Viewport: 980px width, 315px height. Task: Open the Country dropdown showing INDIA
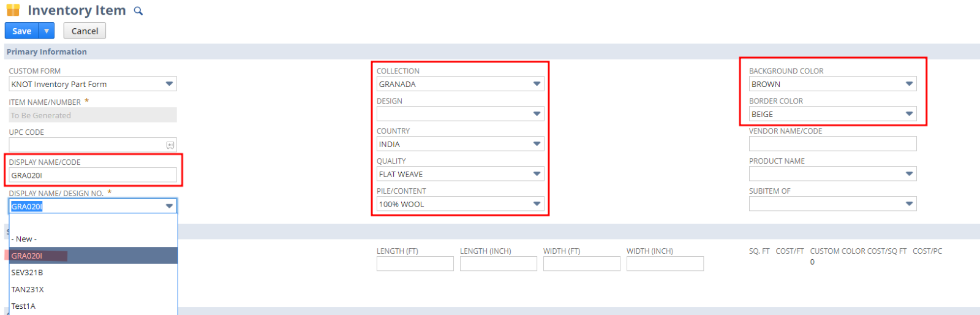[537, 144]
